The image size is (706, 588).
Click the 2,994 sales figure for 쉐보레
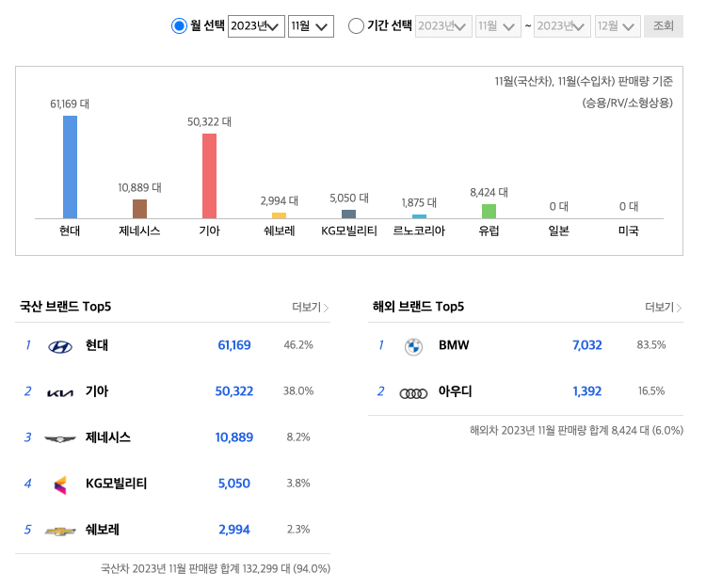[234, 530]
